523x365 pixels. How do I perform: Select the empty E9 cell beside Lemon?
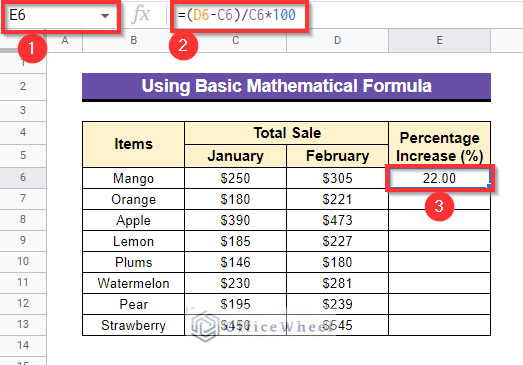click(439, 241)
